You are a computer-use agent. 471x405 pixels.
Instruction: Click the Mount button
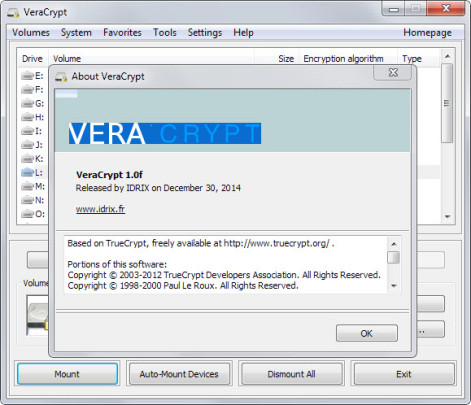click(67, 374)
